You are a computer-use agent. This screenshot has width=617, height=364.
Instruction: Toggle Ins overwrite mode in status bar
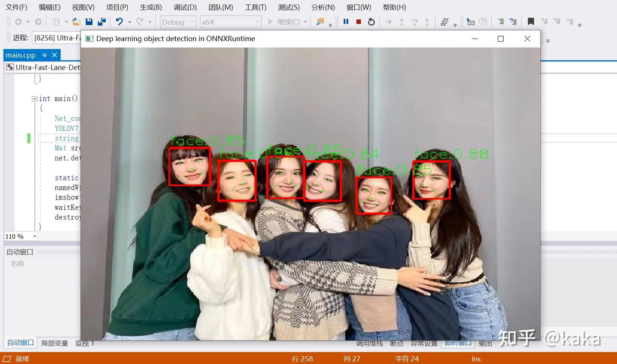coord(476,358)
